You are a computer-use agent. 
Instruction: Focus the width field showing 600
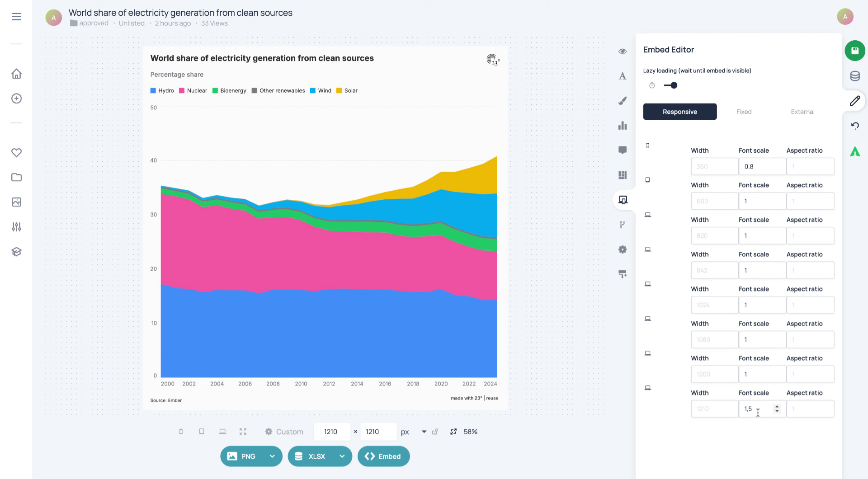coord(714,201)
